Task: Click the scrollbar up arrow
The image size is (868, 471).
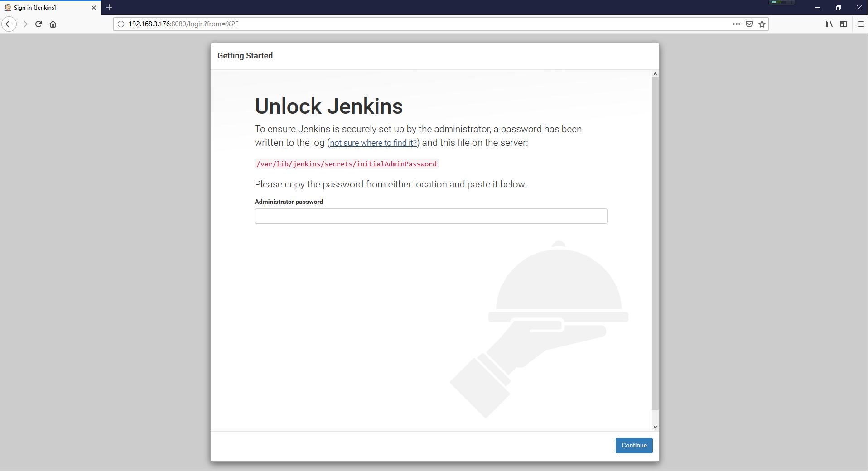Action: 655,73
